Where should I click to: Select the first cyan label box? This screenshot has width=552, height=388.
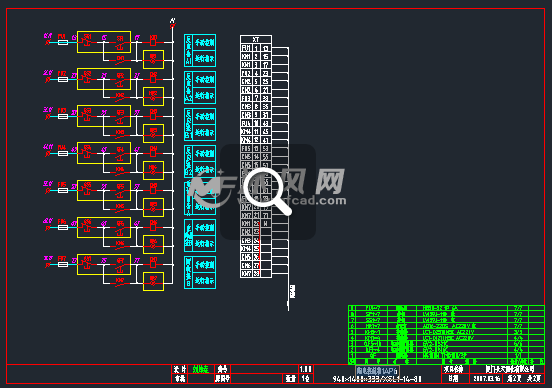[x=200, y=50]
